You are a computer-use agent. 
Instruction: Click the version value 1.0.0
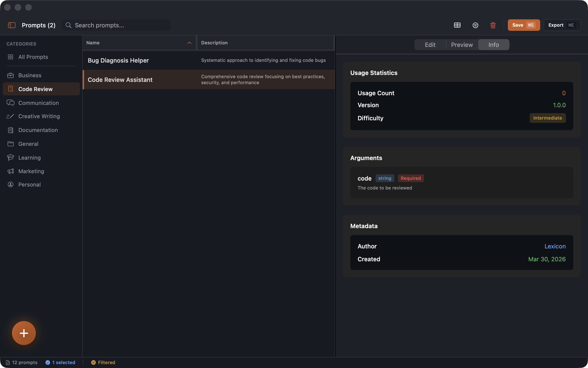(559, 105)
